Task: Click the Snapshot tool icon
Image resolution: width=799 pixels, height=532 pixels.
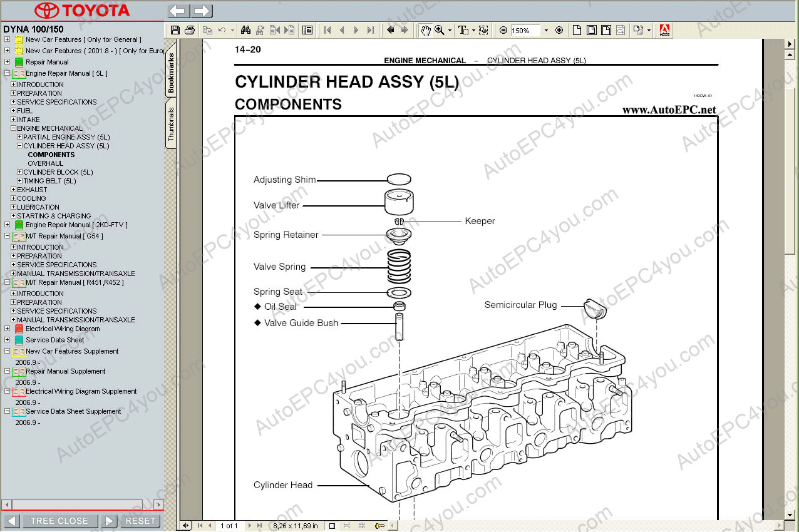Action: 483,30
